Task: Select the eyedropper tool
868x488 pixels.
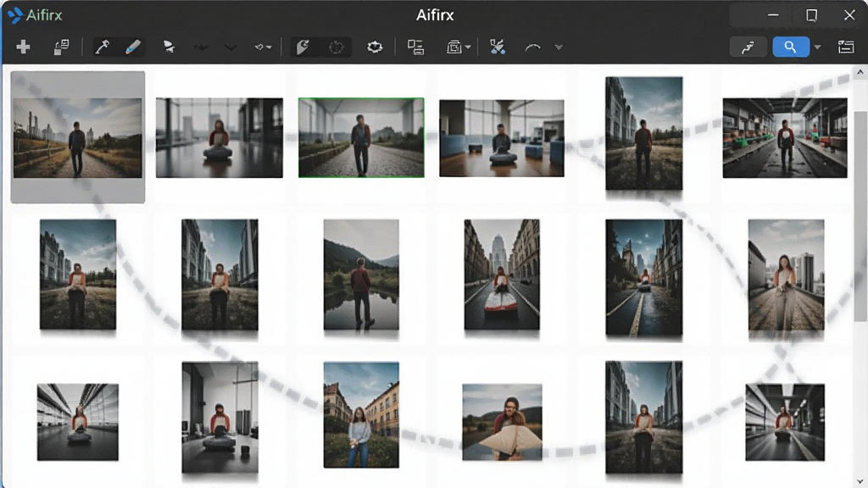Action: point(103,47)
